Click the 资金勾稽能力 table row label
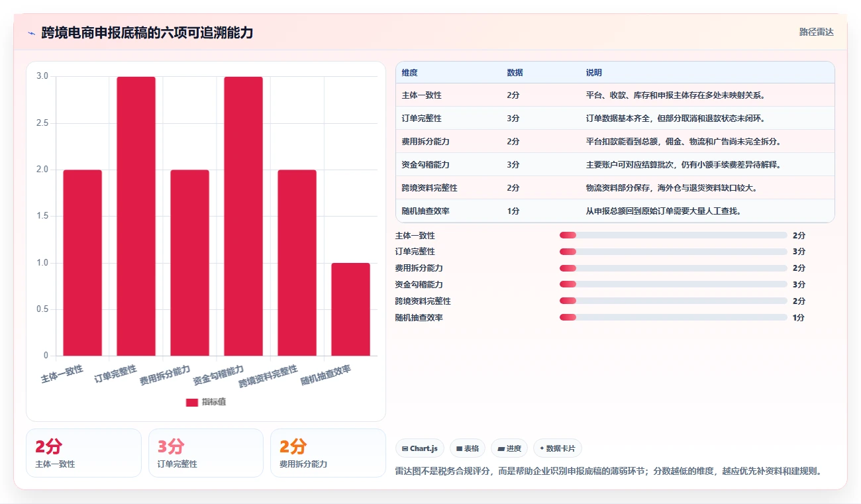Screen dimensions: 861x504 425,165
